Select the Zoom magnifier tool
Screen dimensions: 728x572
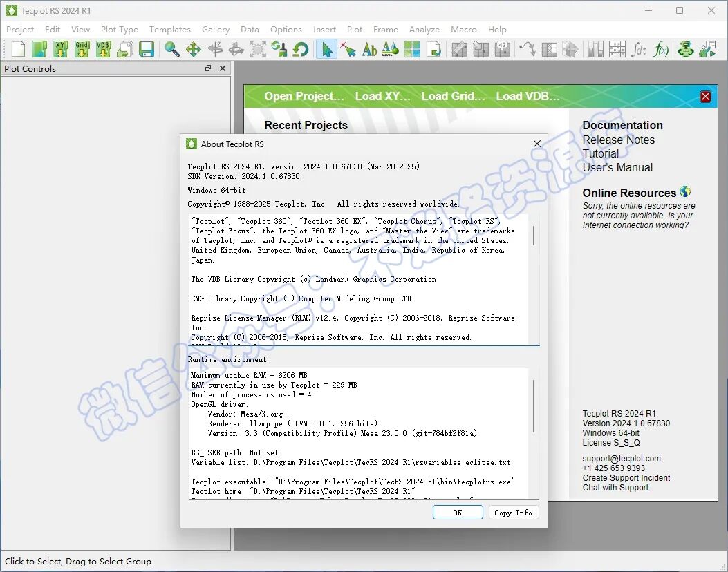[171, 49]
